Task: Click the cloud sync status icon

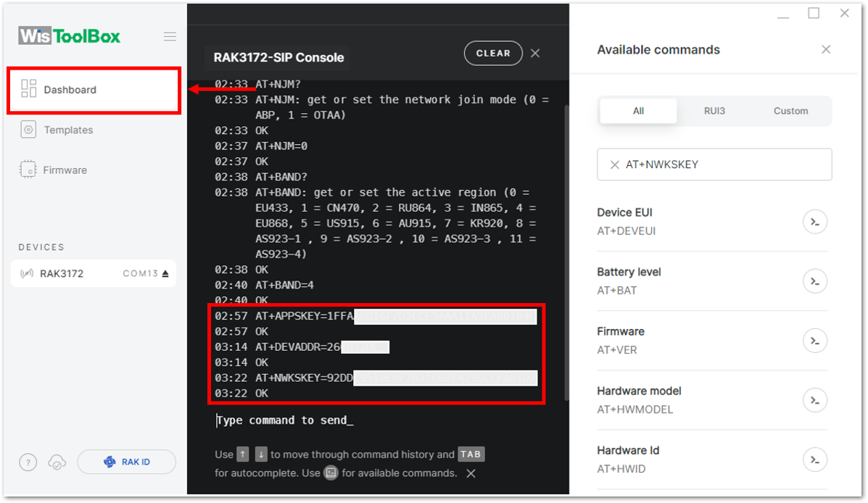Action: click(x=57, y=462)
